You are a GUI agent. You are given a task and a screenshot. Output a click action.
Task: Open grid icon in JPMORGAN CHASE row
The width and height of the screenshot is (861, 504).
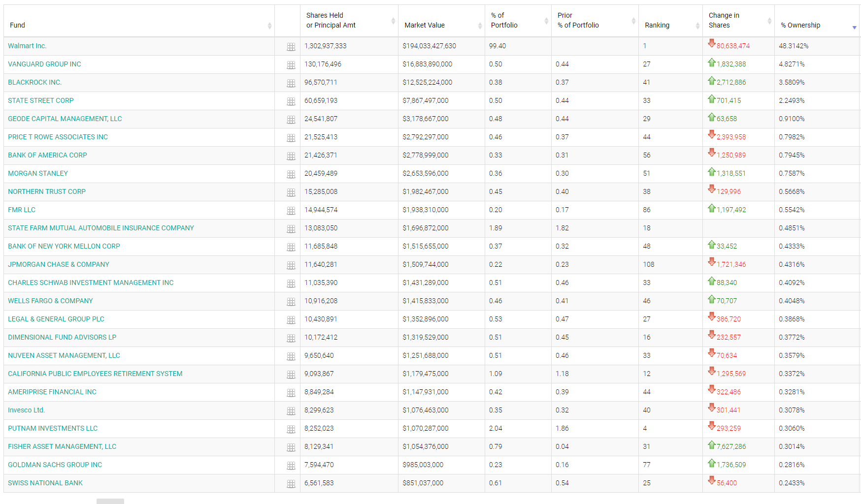coord(291,265)
